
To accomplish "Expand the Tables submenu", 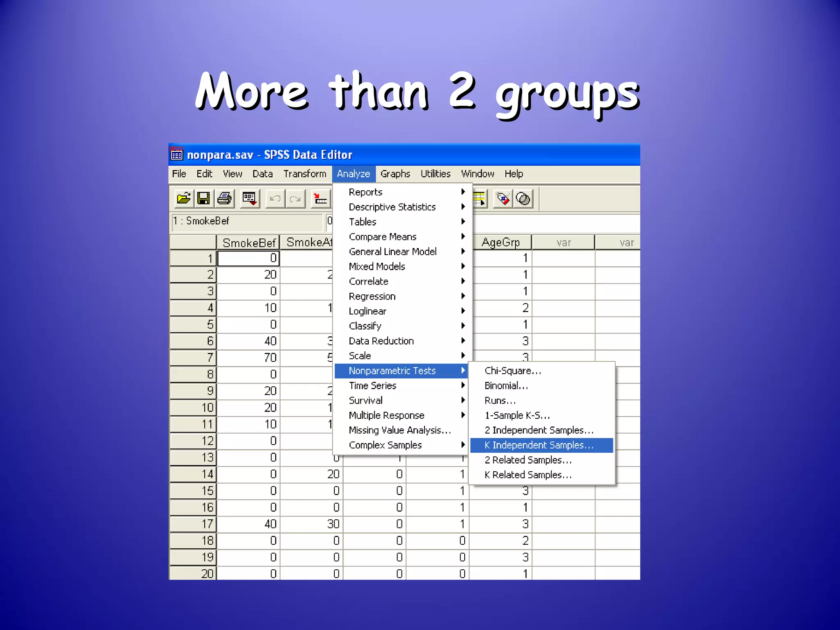I will coord(402,222).
